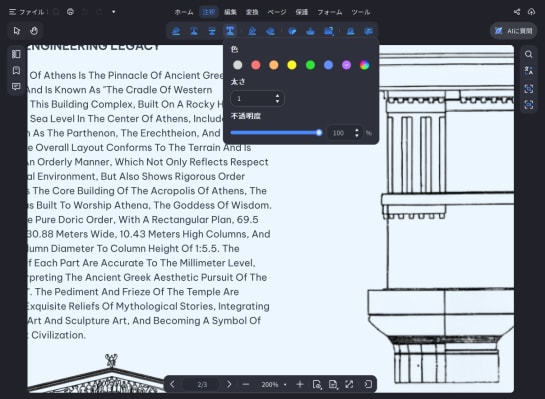This screenshot has width=545, height=399.
Task: Zoom in with plus button
Action: click(300, 384)
